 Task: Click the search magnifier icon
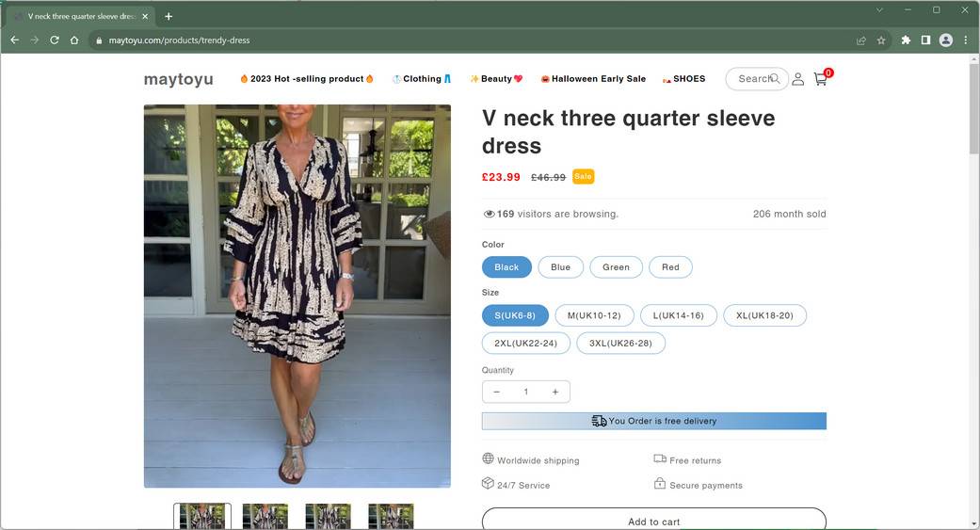tap(775, 79)
